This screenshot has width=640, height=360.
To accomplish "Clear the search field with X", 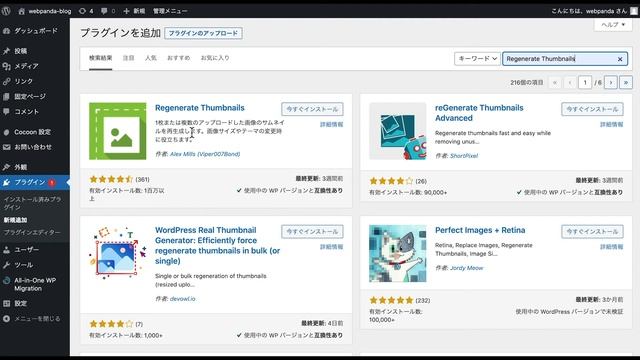I will [x=620, y=59].
